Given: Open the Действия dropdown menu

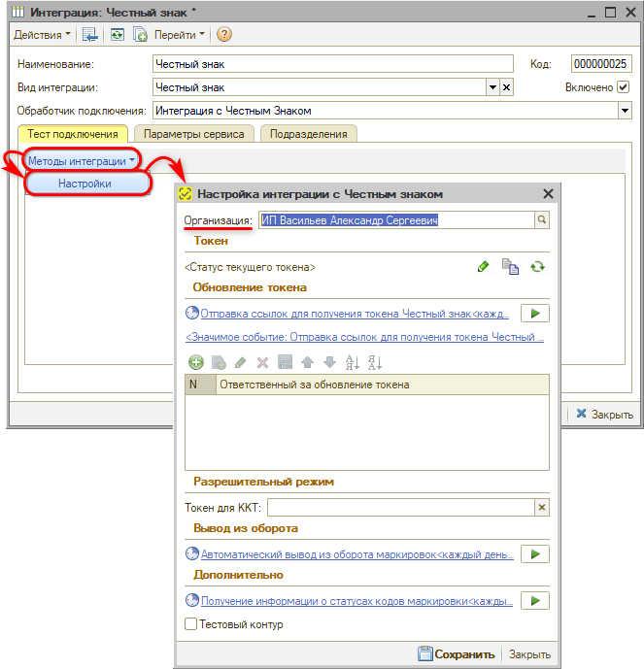Looking at the screenshot, I should coord(42,34).
